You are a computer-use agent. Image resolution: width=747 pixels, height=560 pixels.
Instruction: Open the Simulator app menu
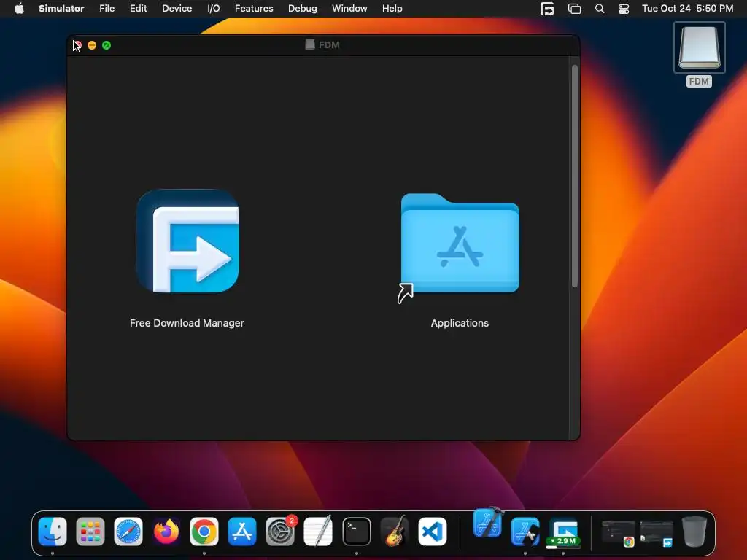tap(61, 9)
